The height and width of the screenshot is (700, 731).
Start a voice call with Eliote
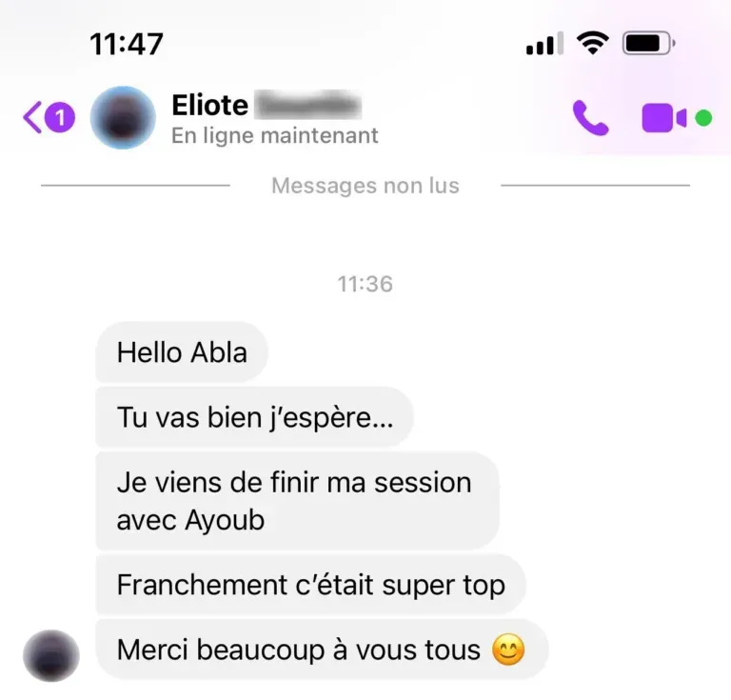(x=591, y=118)
